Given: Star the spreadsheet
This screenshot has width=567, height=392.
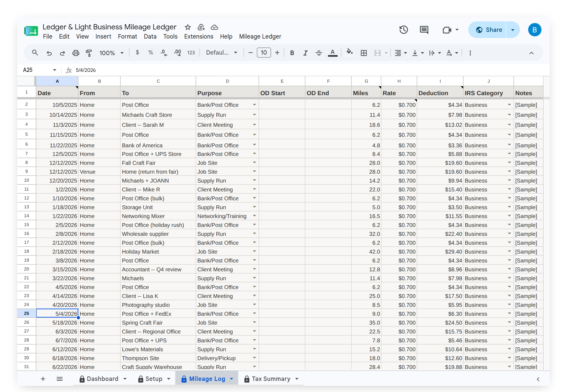Looking at the screenshot, I should pyautogui.click(x=188, y=27).
